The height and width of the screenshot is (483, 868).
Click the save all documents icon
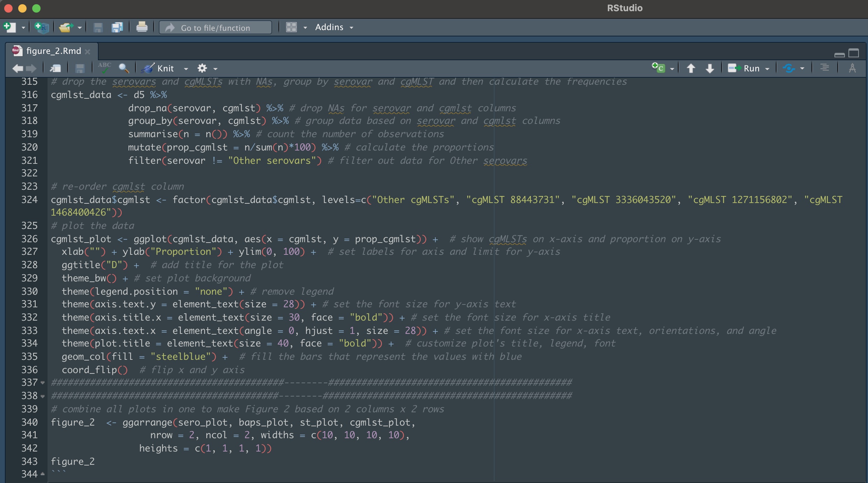pos(117,27)
